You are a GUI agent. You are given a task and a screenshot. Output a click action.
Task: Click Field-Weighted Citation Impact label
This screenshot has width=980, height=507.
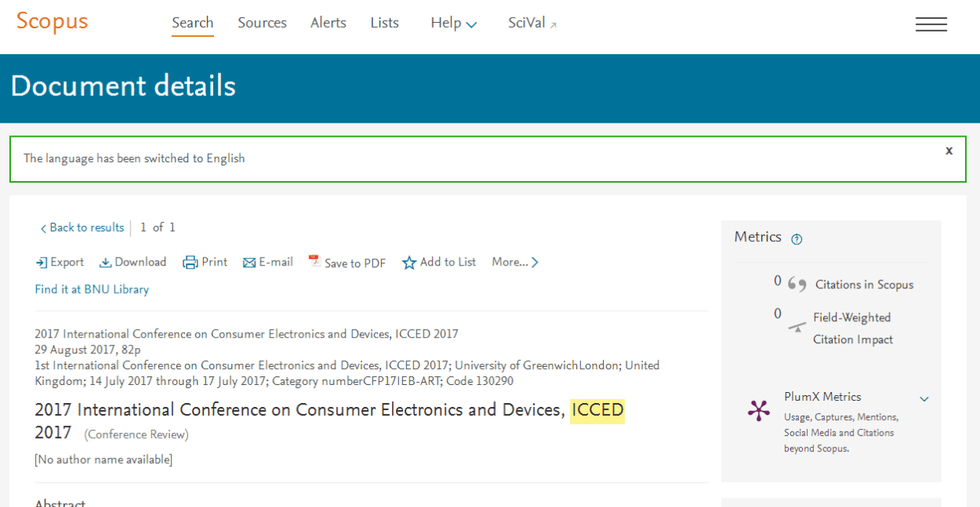pos(853,329)
